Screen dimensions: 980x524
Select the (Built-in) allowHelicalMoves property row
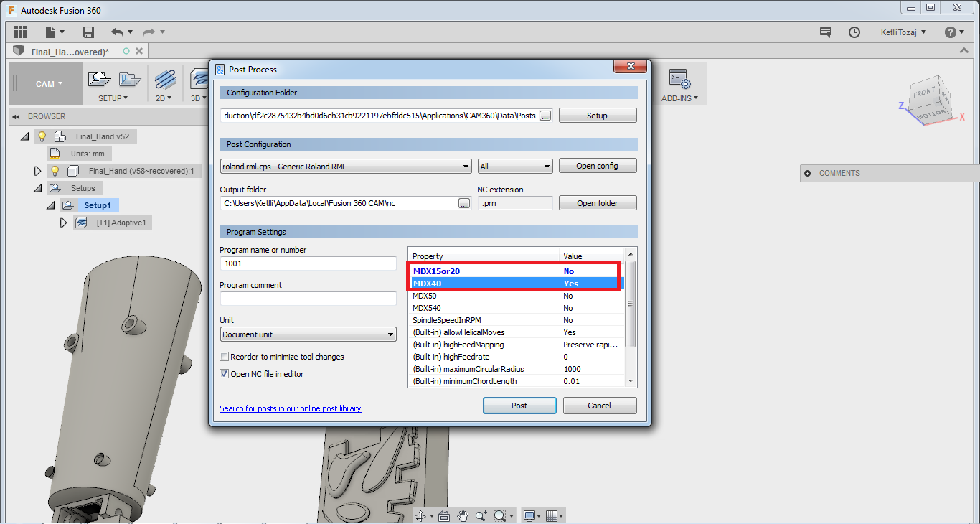click(517, 332)
